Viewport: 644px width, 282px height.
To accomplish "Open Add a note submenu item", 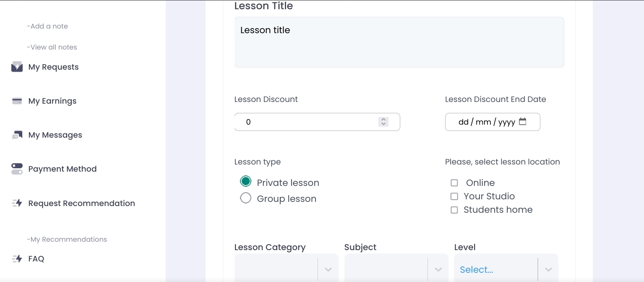I will tap(47, 26).
